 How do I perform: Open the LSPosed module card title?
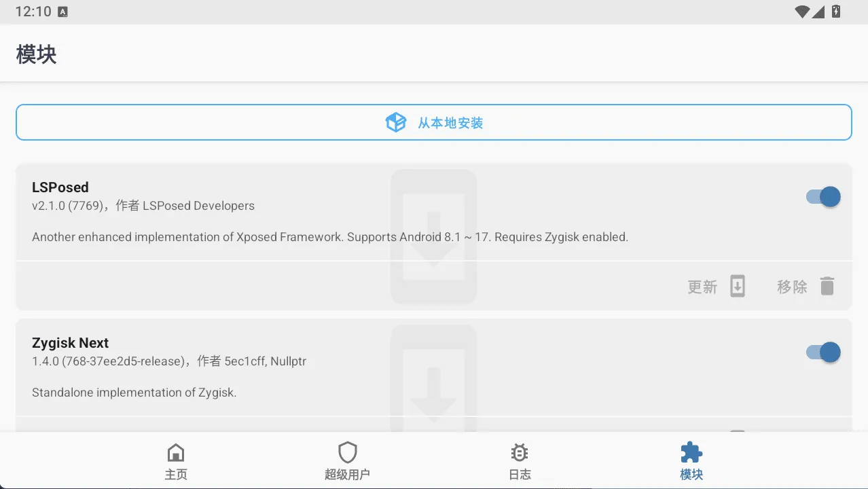[x=60, y=187]
